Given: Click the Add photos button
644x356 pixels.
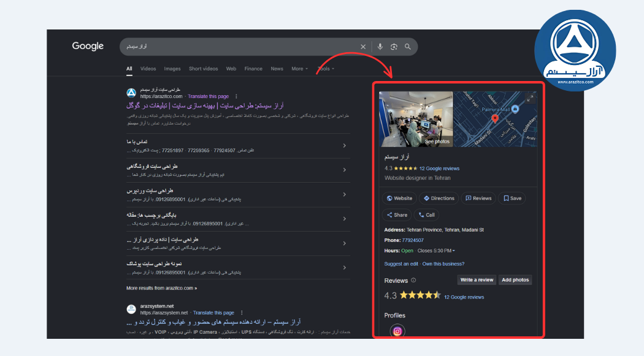Looking at the screenshot, I should point(515,280).
